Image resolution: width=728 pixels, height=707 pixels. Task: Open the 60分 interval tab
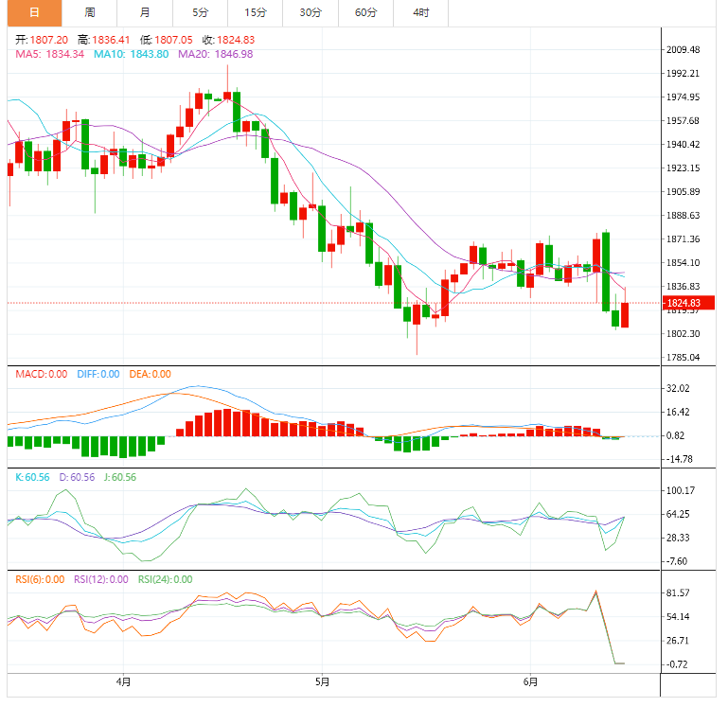tap(365, 13)
